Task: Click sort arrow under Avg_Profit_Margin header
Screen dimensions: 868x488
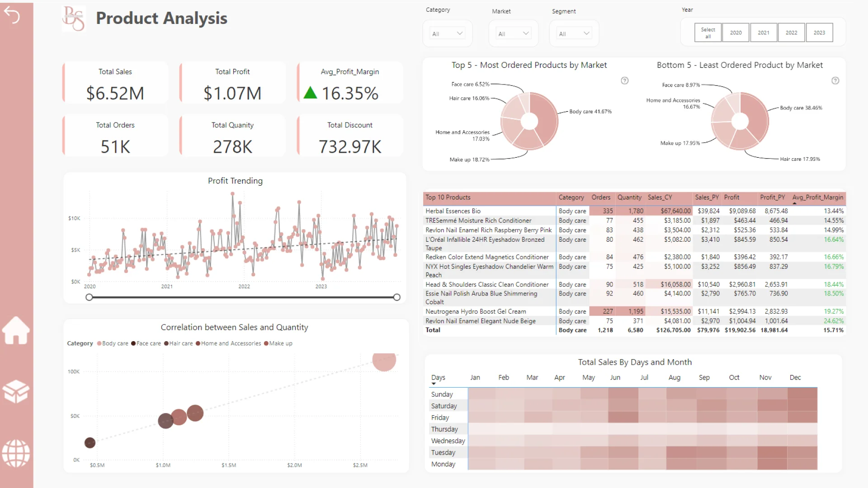Action: click(795, 203)
